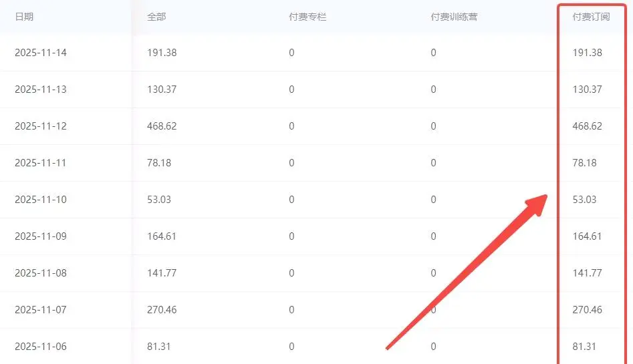
Task: Click 164.61 in the 付费订阅 column
Action: 588,236
